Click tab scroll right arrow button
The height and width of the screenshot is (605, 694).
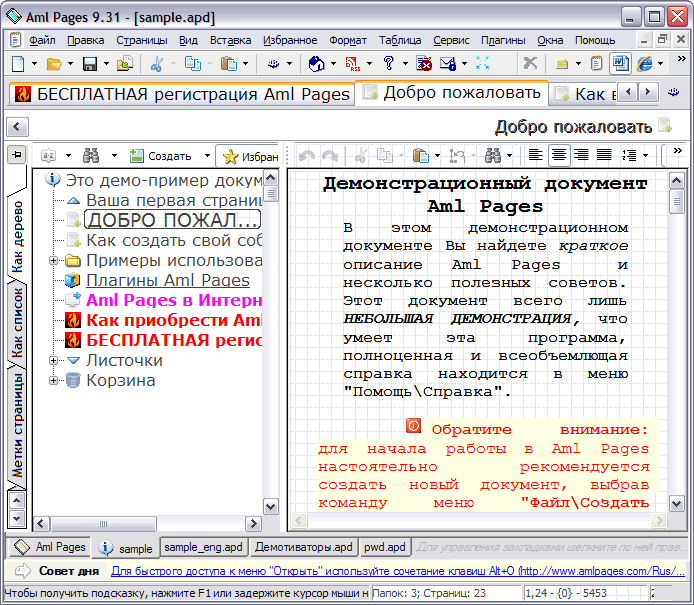coord(648,92)
